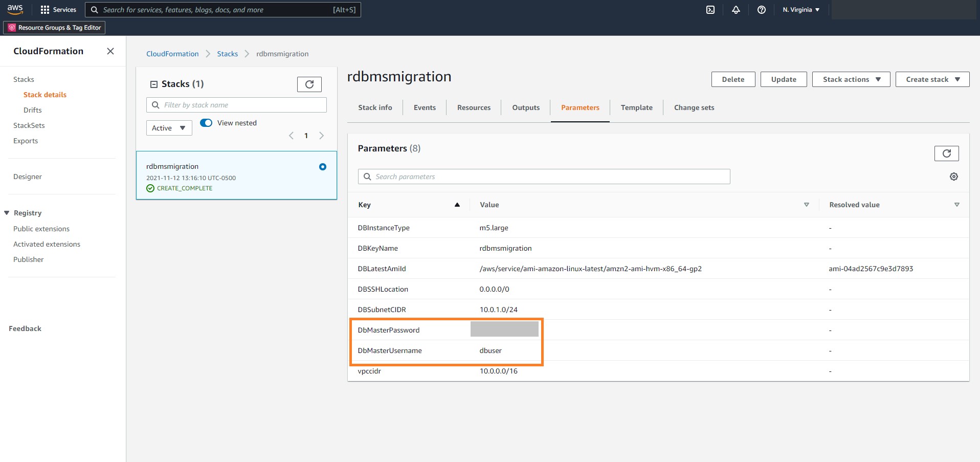
Task: Click the AWS logo home icon
Action: tap(15, 9)
